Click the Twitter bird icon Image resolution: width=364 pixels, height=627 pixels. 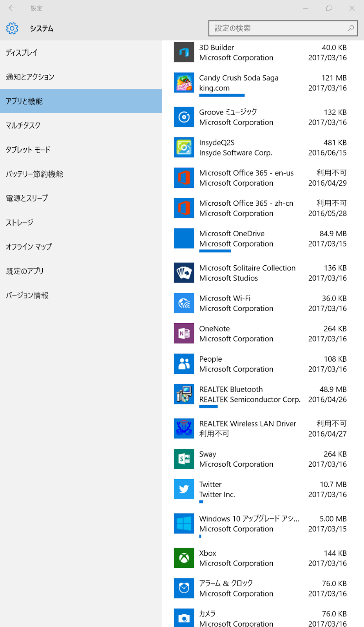[x=184, y=489]
